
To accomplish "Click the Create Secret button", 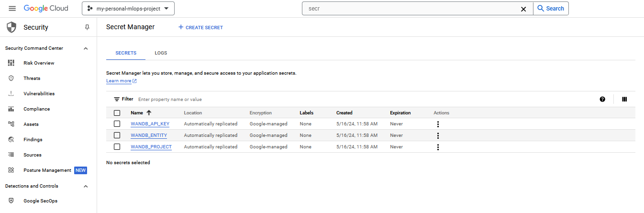I will 200,27.
